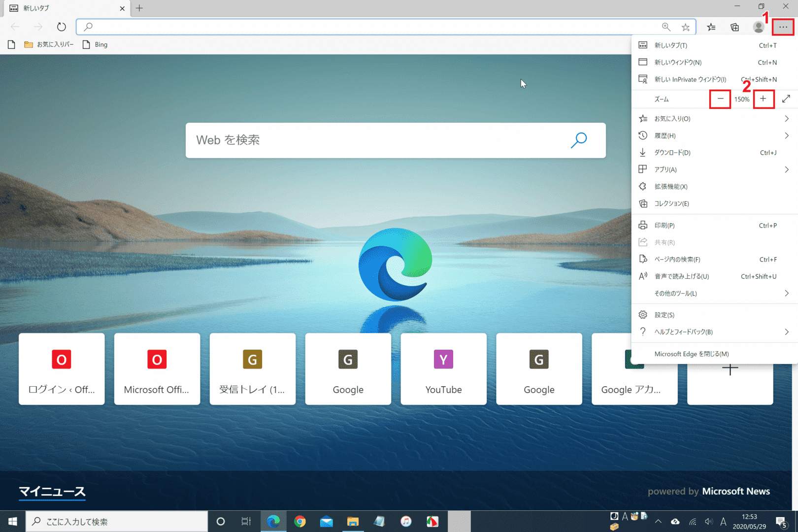Image resolution: width=798 pixels, height=532 pixels.
Task: Add page to favorites star icon
Action: (x=686, y=27)
